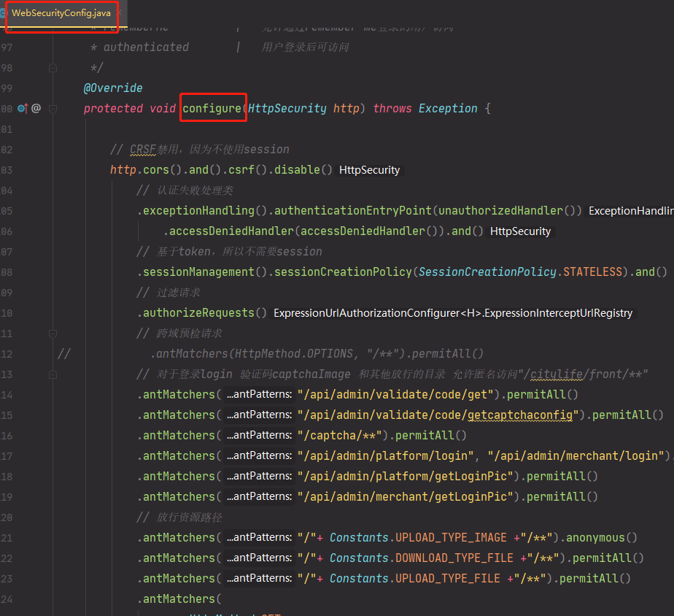
Task: Click the sessionCreationPolicy( method call
Action: (x=346, y=272)
